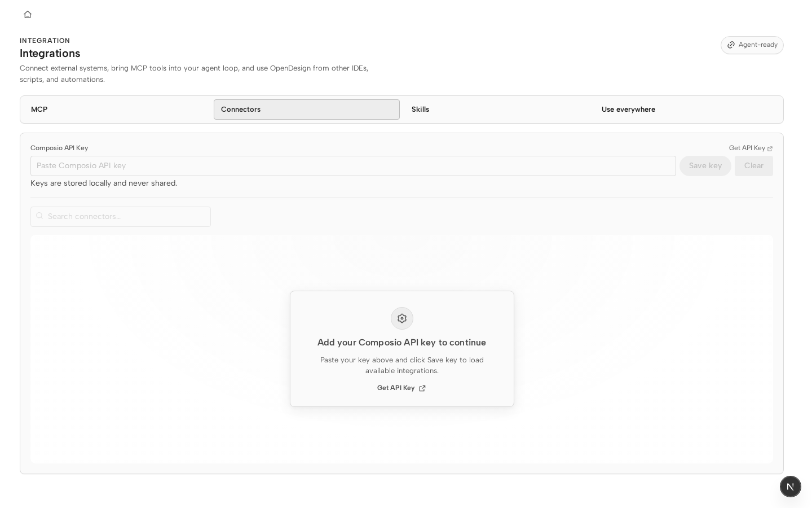Open the Skills tab
The height and width of the screenshot is (508, 812).
pos(497,110)
